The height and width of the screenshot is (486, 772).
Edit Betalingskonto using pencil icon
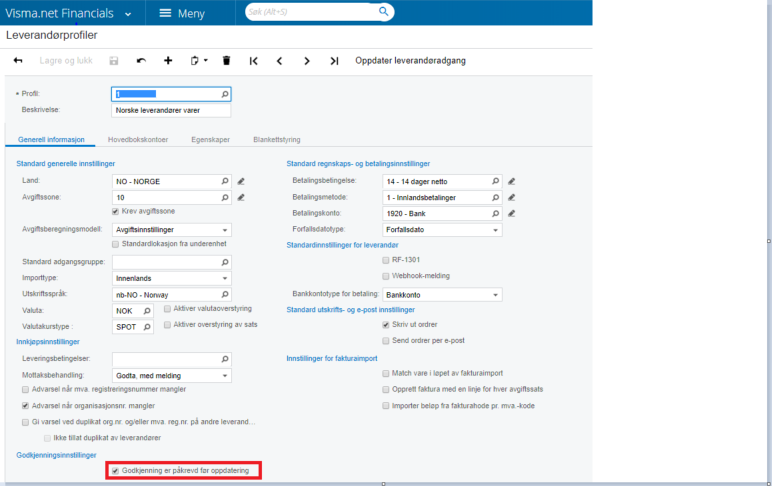coord(512,214)
